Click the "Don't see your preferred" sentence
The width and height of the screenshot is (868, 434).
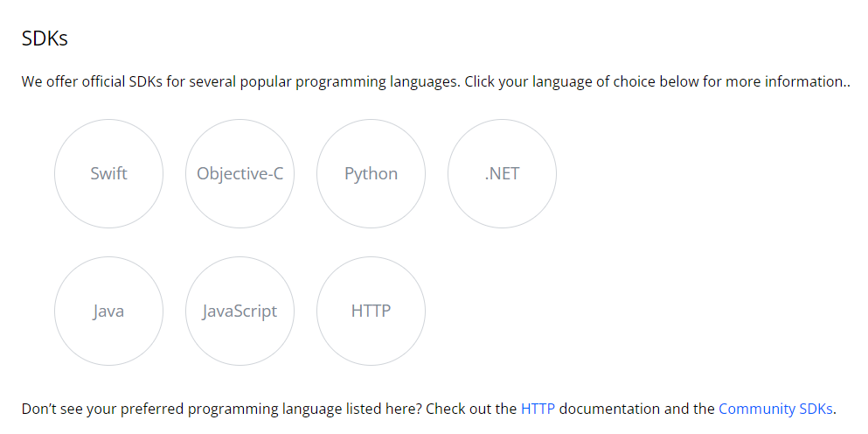[428, 409]
